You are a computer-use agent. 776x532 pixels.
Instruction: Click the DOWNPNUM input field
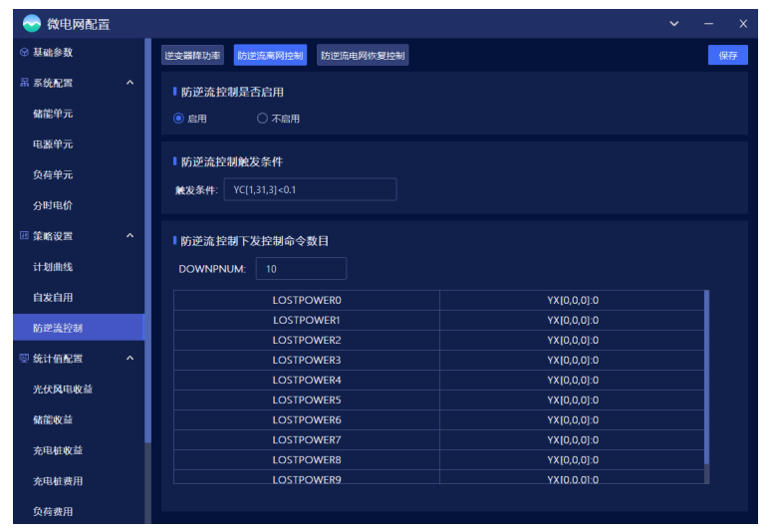click(301, 269)
